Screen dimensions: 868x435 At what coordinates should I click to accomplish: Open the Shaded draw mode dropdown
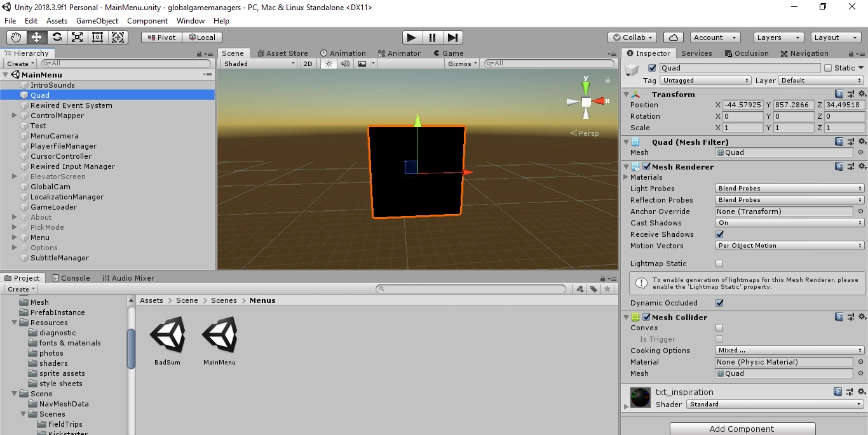[x=257, y=64]
